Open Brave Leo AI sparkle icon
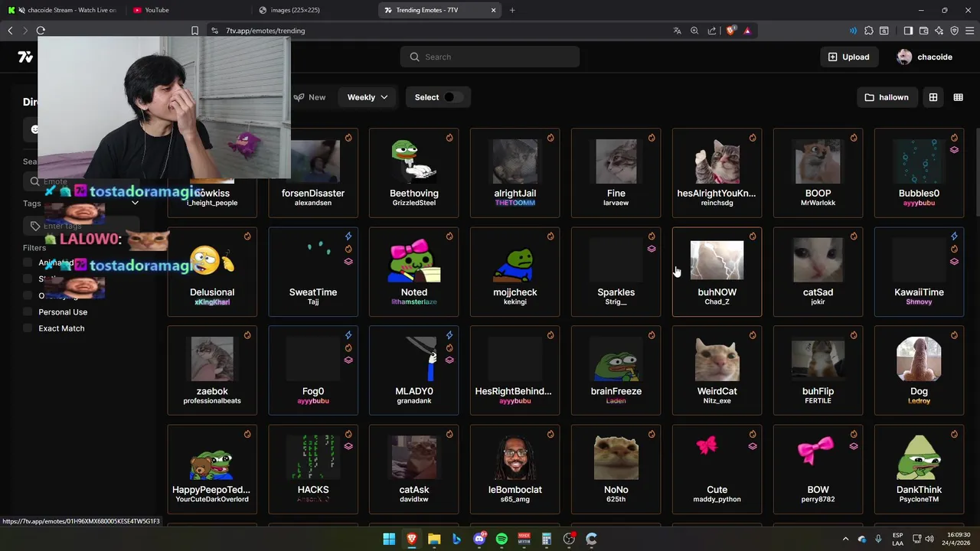 coord(939,31)
